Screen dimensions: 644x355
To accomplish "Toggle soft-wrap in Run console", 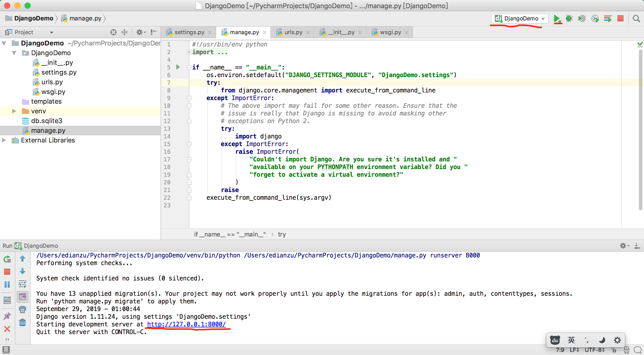I will tap(22, 284).
